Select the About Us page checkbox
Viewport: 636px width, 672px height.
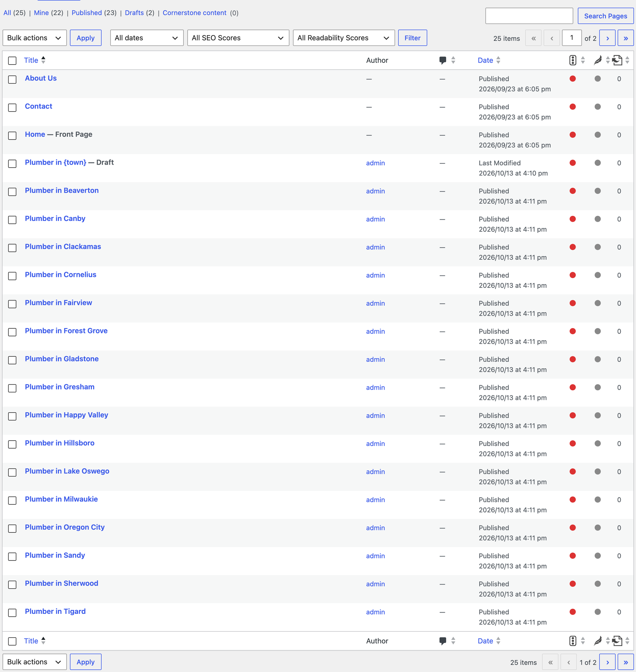tap(12, 80)
